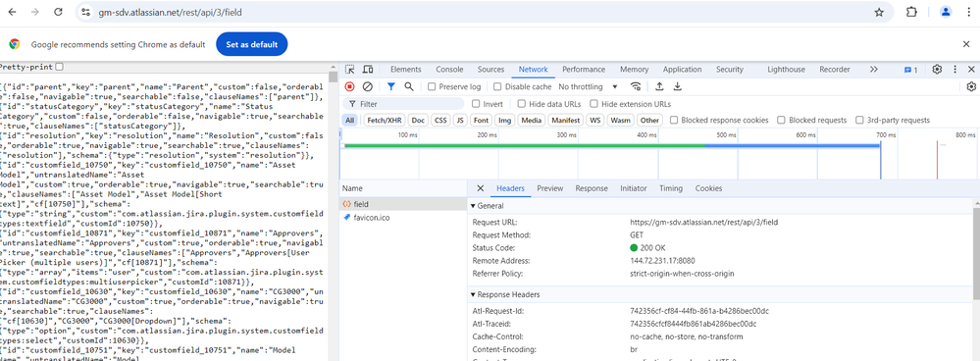Filter requests by Doc type
Image resolution: width=980 pixels, height=361 pixels.
pos(418,120)
